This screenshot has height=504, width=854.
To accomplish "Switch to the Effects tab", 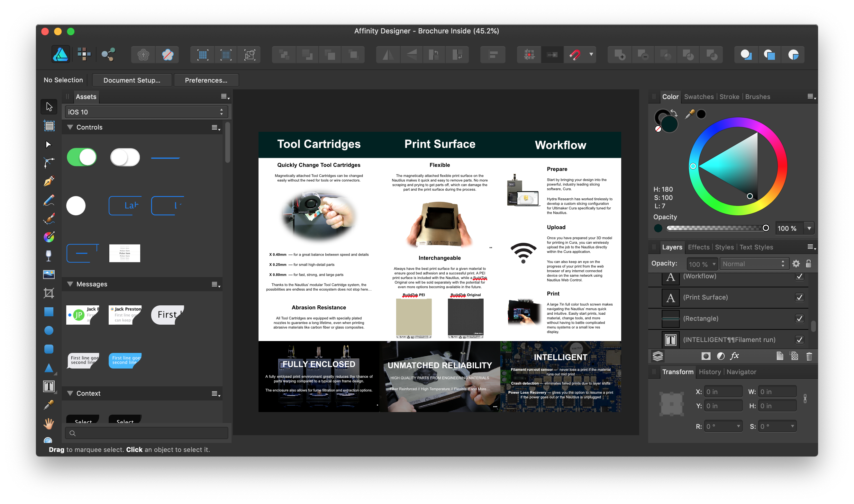I will pyautogui.click(x=698, y=247).
